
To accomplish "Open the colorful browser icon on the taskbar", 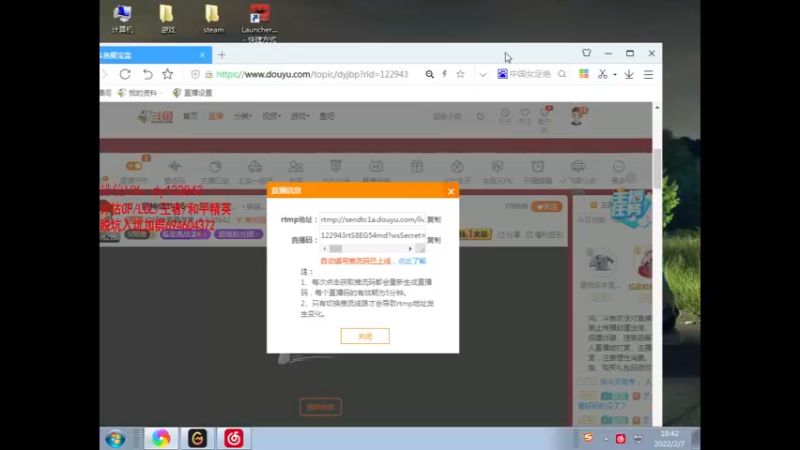I will coord(161,438).
